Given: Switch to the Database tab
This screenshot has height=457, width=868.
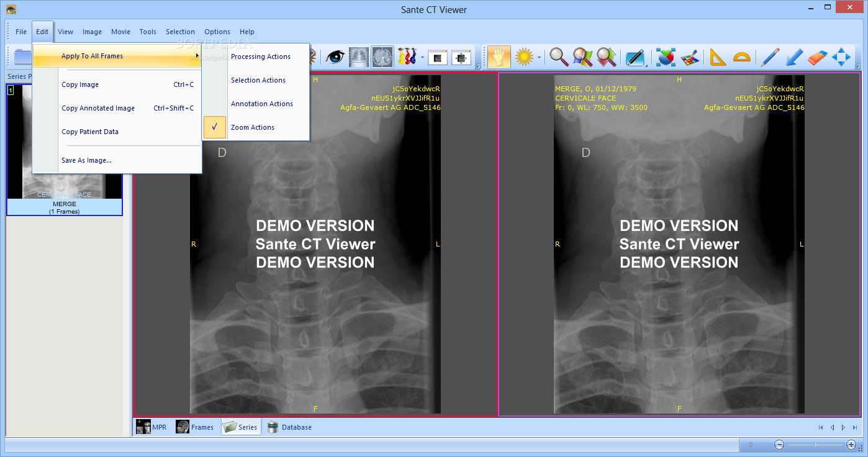Looking at the screenshot, I should point(289,427).
